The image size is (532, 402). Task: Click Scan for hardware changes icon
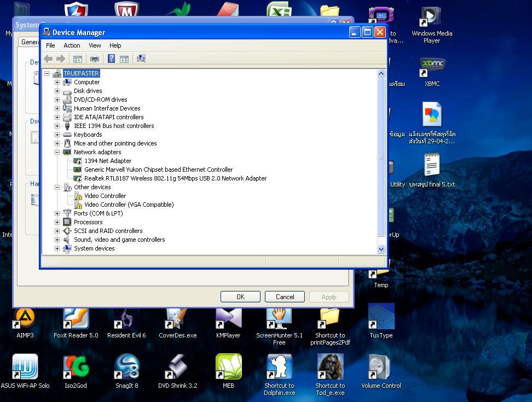point(141,59)
